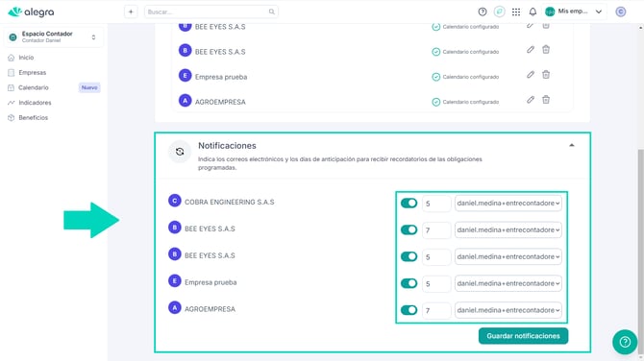
Task: Toggle notifications for Empresa prueba
Action: coord(409,283)
